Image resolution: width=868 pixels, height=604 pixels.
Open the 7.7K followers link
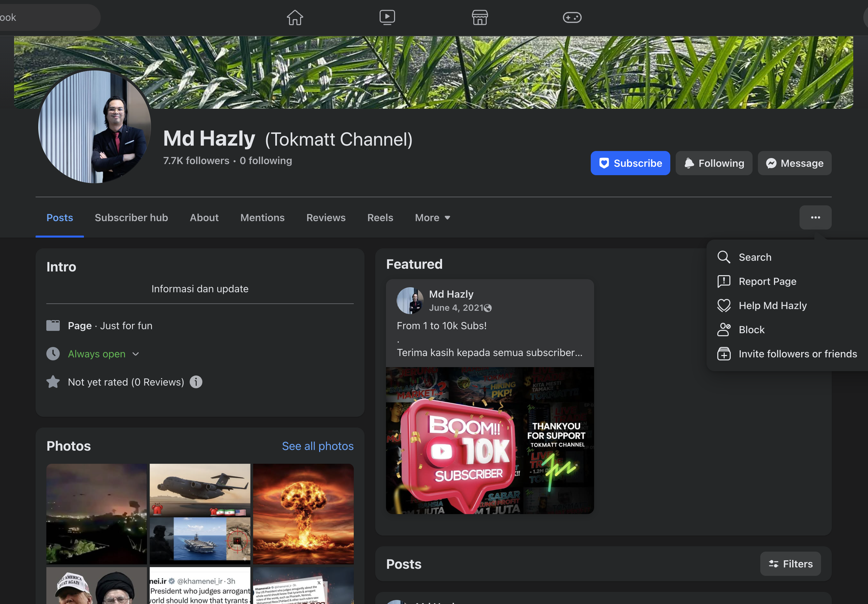(x=196, y=161)
